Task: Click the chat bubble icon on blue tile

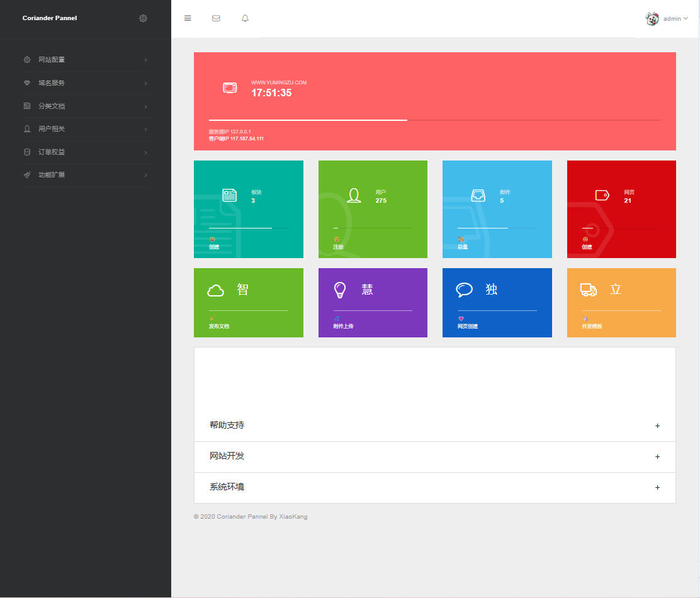Action: 464,290
